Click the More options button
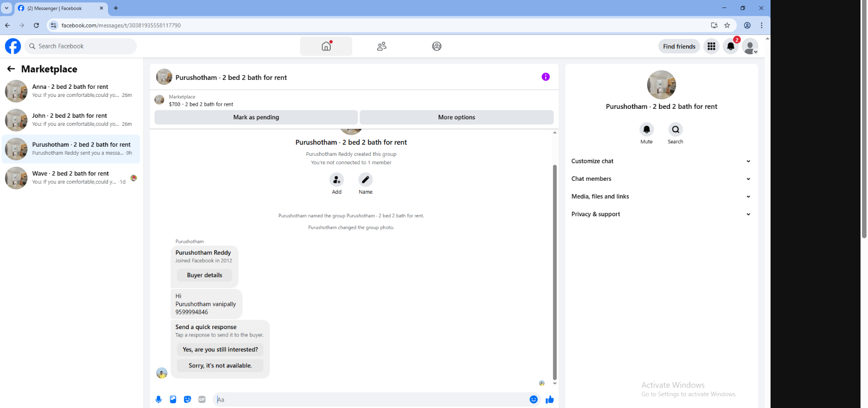This screenshot has width=868, height=408. coord(457,117)
